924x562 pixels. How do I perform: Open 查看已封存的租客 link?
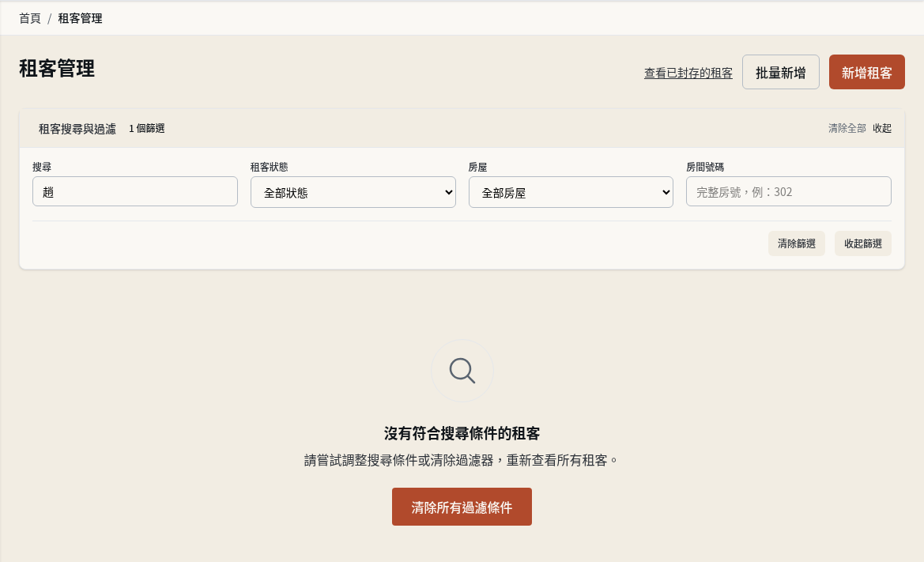688,73
